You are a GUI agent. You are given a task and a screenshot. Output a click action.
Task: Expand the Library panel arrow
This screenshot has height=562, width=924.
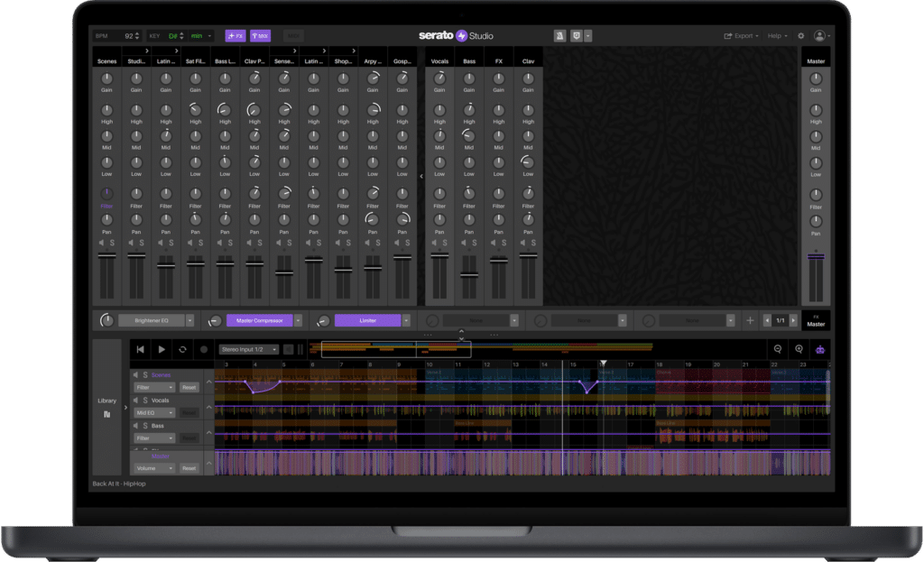coord(125,407)
